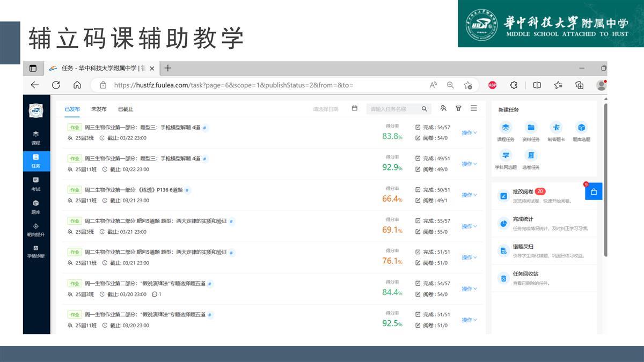
Task: Click 完成: 50/51 on the 66.4% row
Action: [433, 190]
